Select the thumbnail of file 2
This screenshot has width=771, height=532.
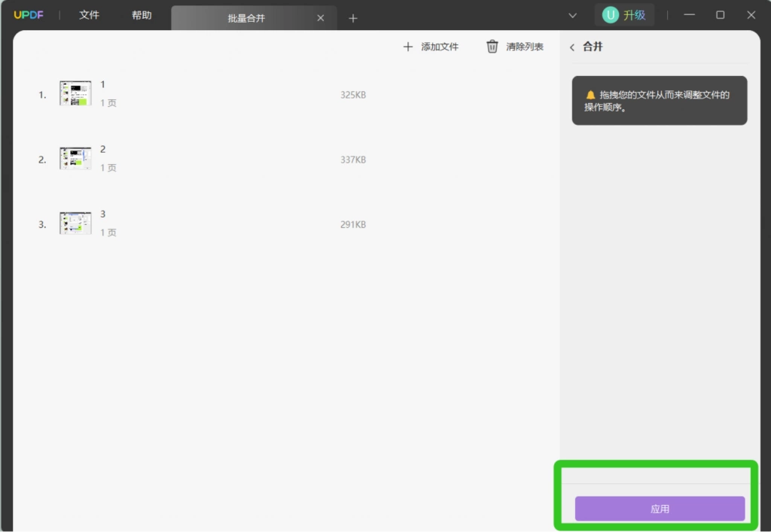click(x=75, y=158)
